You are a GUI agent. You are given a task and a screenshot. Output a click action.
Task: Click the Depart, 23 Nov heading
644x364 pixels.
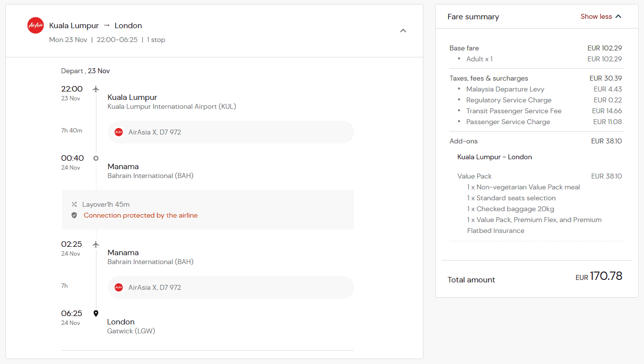pos(86,71)
